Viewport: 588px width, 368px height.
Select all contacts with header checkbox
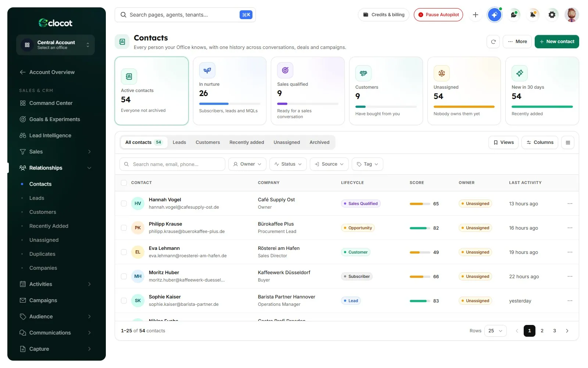coord(124,183)
